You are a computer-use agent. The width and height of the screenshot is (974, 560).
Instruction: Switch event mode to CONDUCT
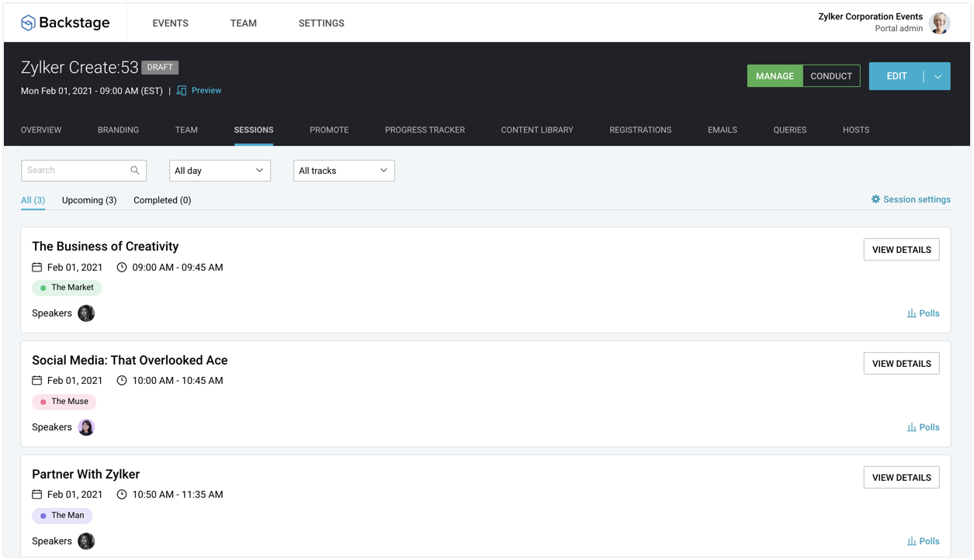point(831,75)
